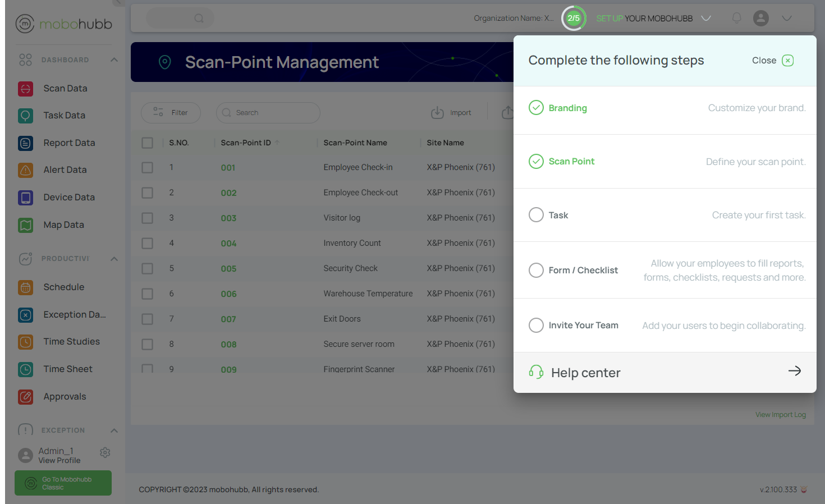Click the Go To Mobohubb Classic button
Screen dimensions: 825x504
click(x=62, y=483)
